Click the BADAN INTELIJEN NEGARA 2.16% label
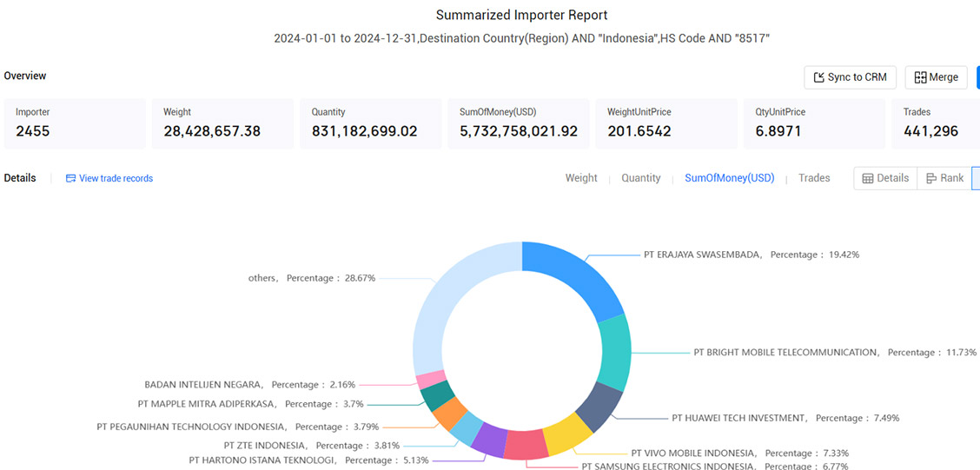Screen dimensions: 980x470 point(250,384)
